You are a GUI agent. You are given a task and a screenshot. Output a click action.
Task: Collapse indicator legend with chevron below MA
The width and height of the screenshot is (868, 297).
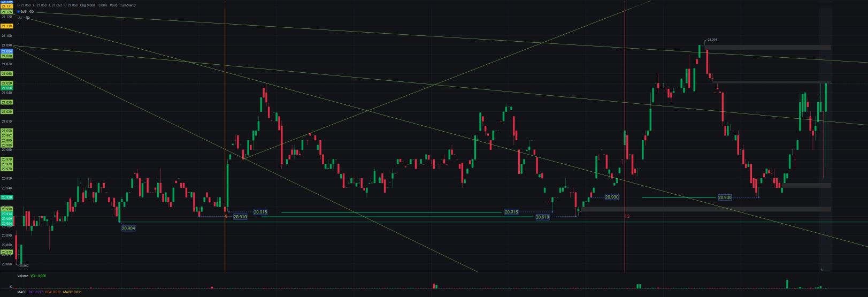pyautogui.click(x=19, y=24)
